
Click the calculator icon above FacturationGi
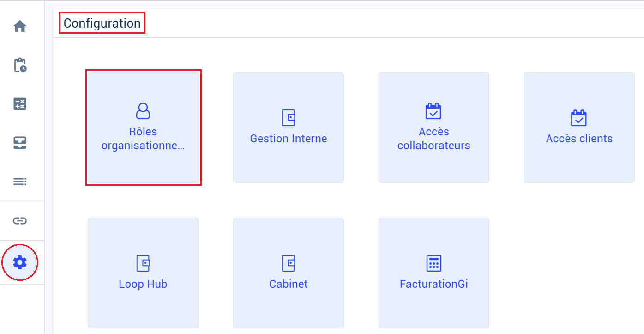[433, 263]
